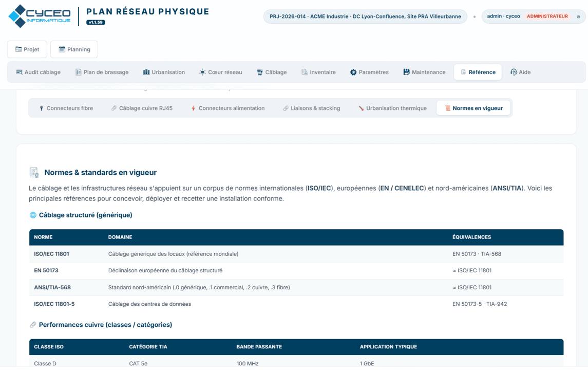Open the Planning button
Viewport: 588px width, 370px height.
(74, 49)
